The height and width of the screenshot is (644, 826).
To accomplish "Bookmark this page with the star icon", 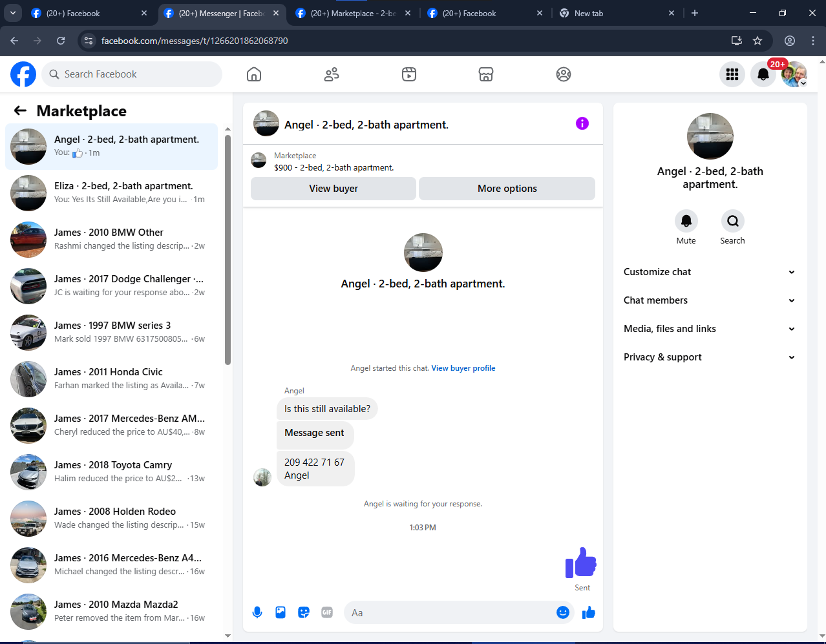I will [757, 41].
